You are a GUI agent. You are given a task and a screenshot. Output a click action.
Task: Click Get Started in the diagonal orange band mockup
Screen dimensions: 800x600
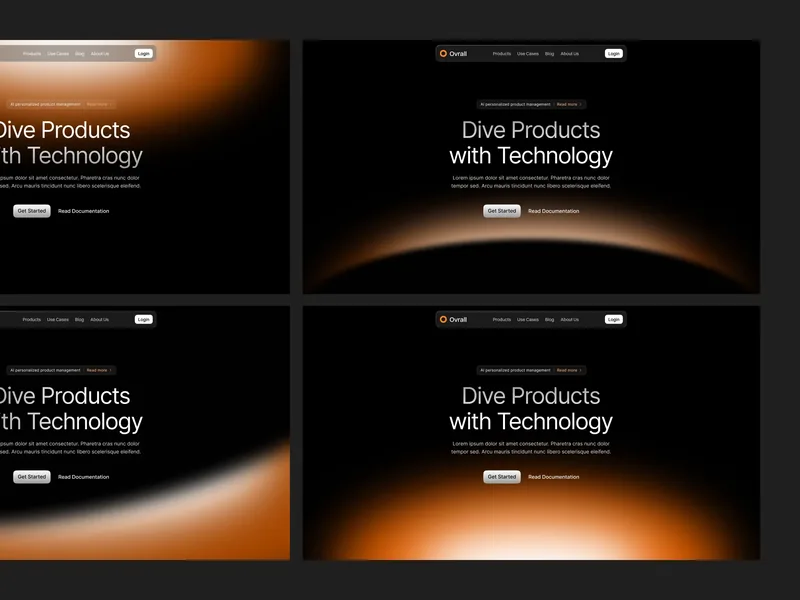pos(32,477)
